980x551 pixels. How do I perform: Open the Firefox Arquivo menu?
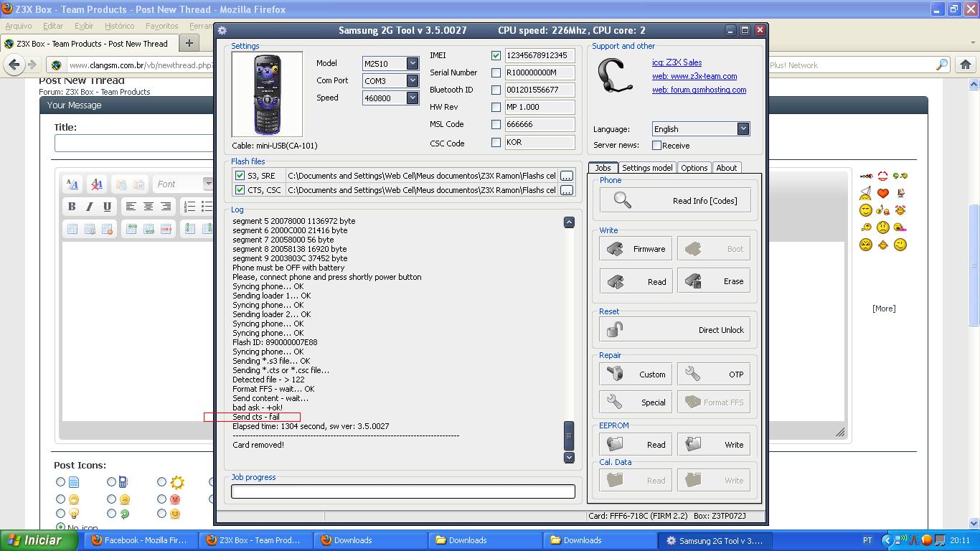tap(19, 26)
